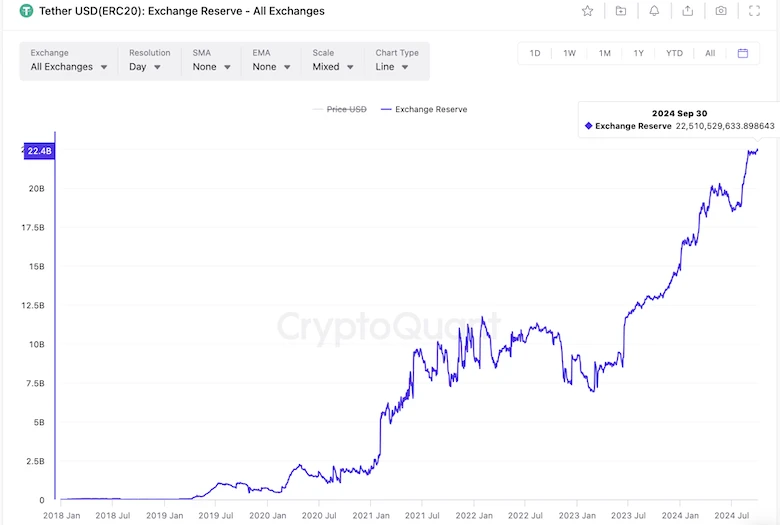
Task: Star this chart as favorite
Action: point(588,11)
